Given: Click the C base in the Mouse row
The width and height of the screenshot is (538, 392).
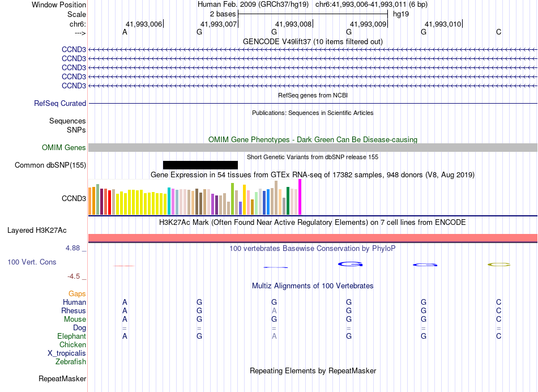Looking at the screenshot, I should pos(498,319).
